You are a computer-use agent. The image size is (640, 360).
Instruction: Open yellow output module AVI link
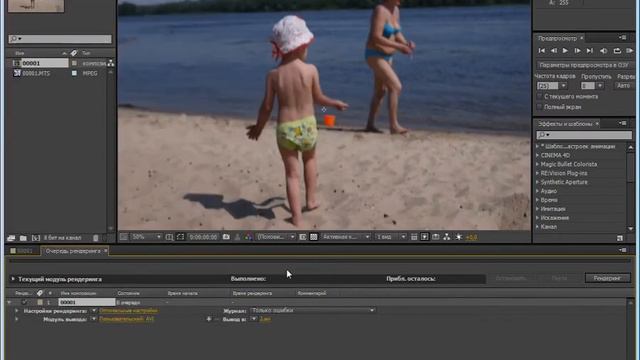127,319
